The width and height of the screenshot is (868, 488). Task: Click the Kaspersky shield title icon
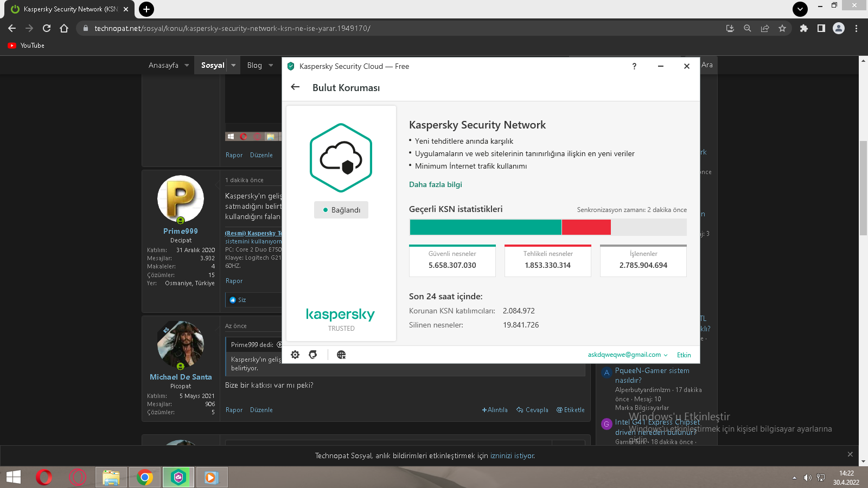tap(291, 66)
